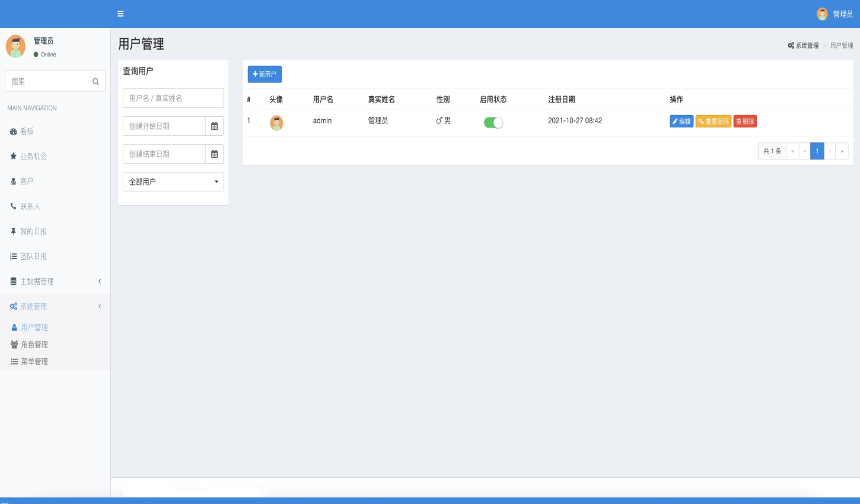
Task: Focus 用户名 / 真实姓名 query field
Action: pyautogui.click(x=173, y=98)
